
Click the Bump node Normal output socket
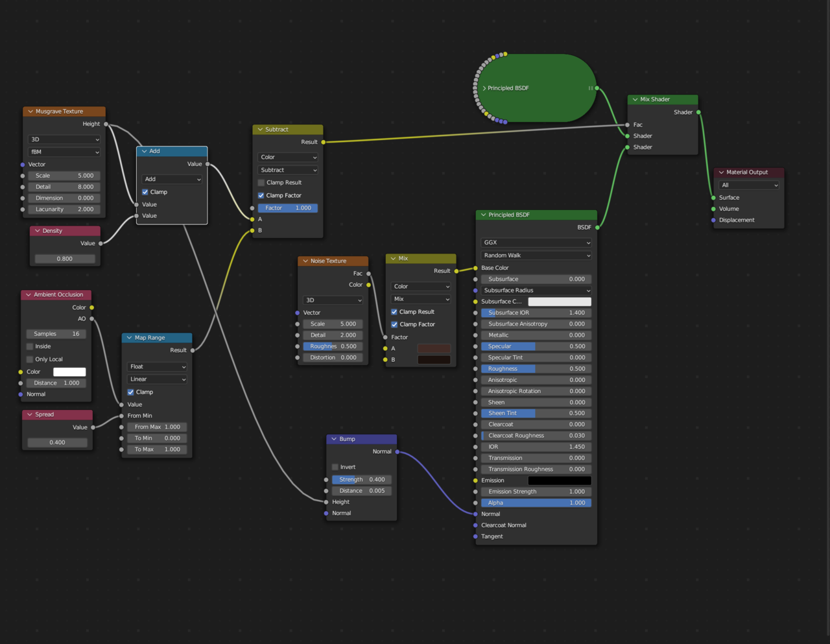point(397,451)
